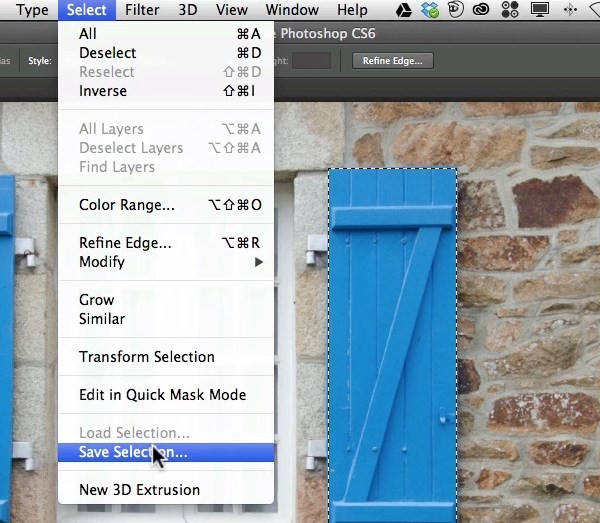Click the crosshair icon in the menu bar
Image resolution: width=600 pixels, height=523 pixels.
click(570, 10)
